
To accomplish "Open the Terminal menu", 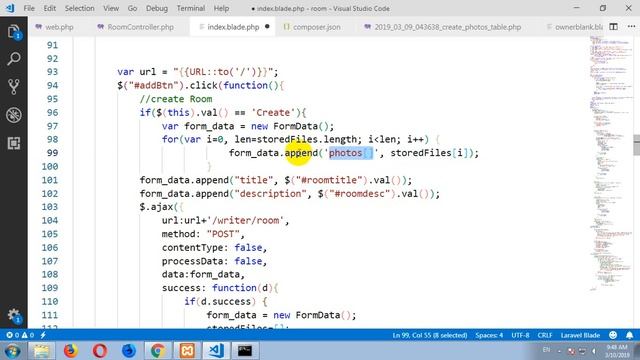I will [x=191, y=8].
